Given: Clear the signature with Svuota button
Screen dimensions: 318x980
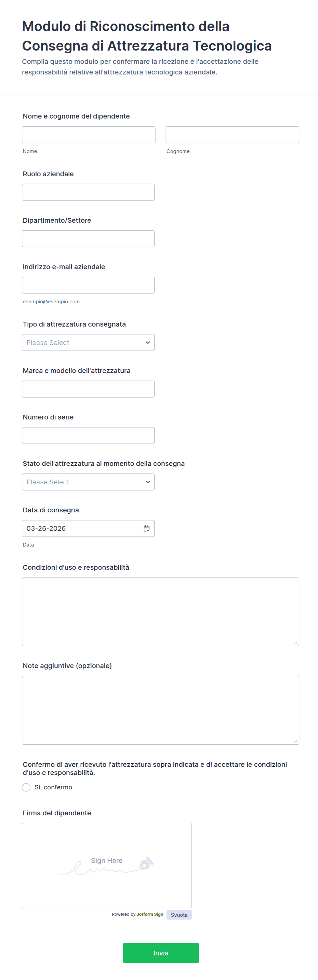Looking at the screenshot, I should click(x=179, y=915).
